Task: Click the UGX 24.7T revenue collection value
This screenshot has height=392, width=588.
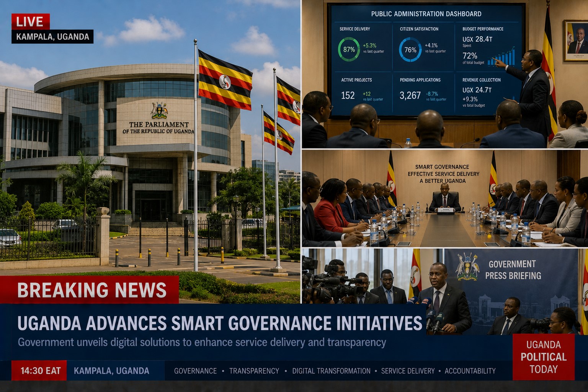Action: pos(477,90)
